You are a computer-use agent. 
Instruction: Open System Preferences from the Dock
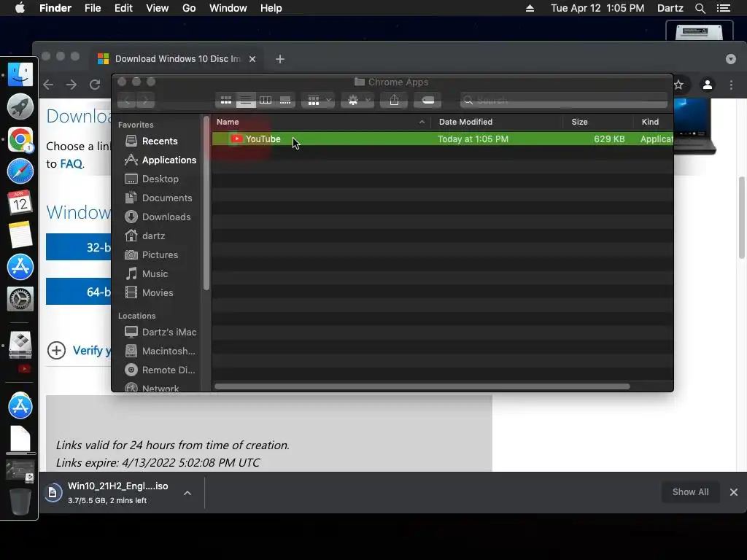click(20, 299)
